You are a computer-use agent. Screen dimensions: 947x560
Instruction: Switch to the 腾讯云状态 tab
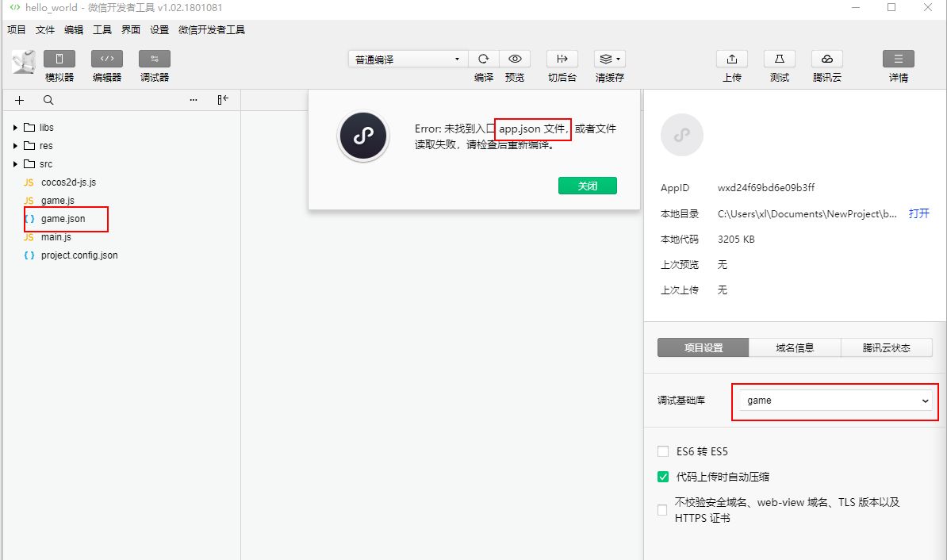[887, 348]
